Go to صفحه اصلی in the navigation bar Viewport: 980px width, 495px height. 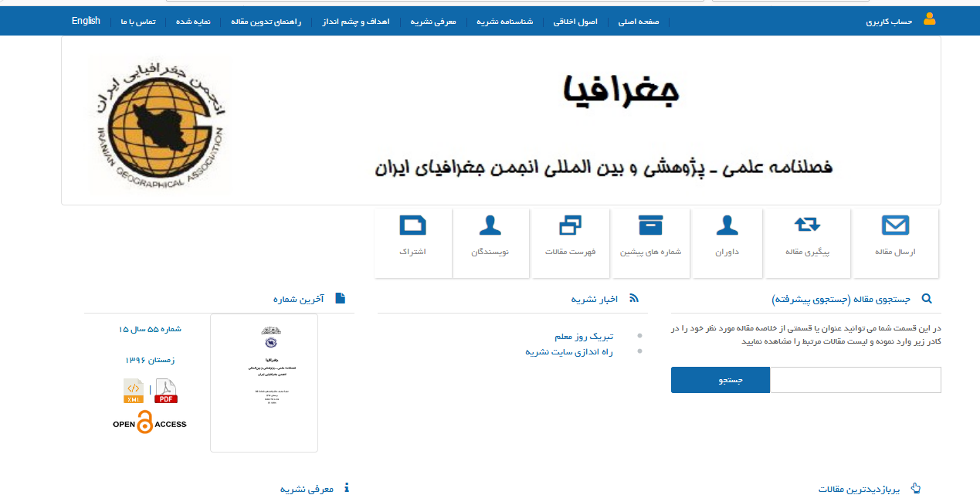pyautogui.click(x=638, y=22)
